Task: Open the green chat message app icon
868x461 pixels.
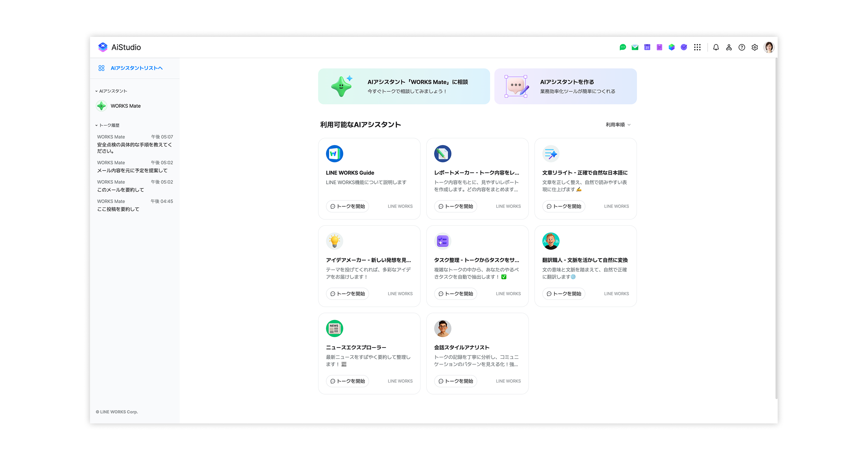Action: [622, 47]
